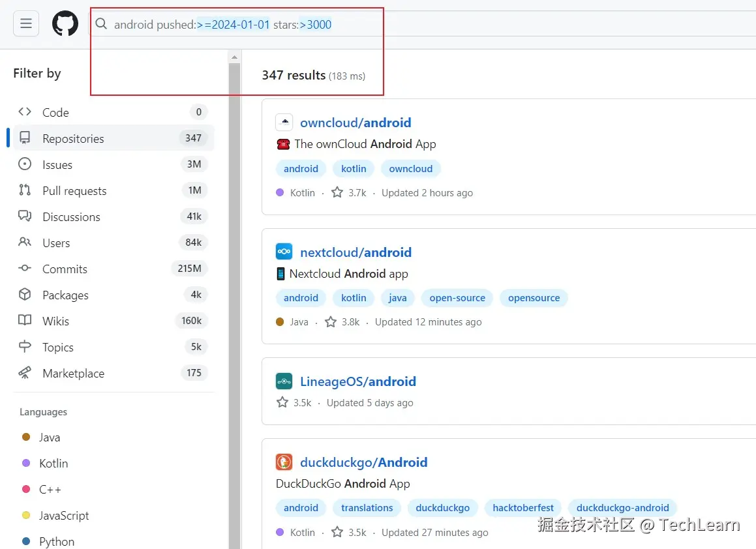This screenshot has height=549, width=756.
Task: Click the yellow JavaScript color dot
Action: coord(26,515)
